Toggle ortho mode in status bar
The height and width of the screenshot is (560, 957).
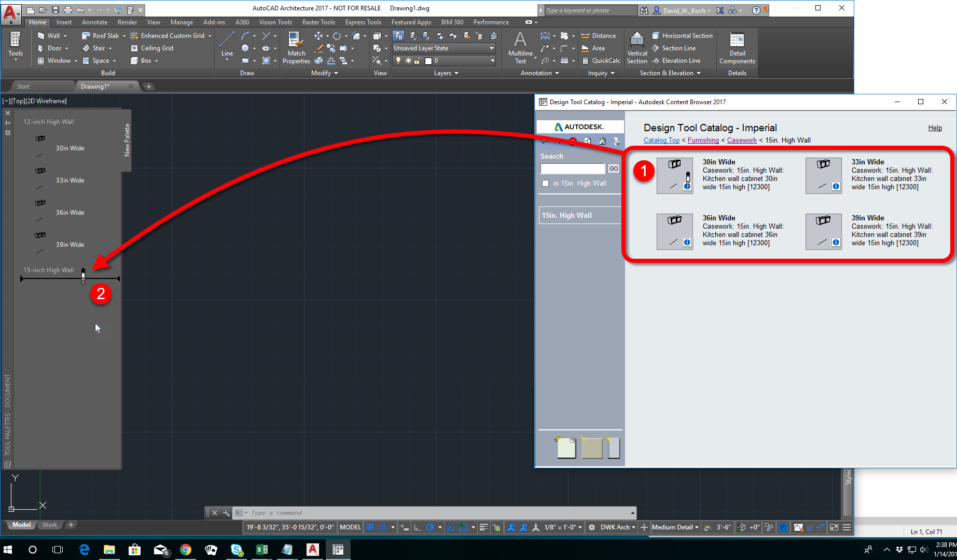click(418, 527)
